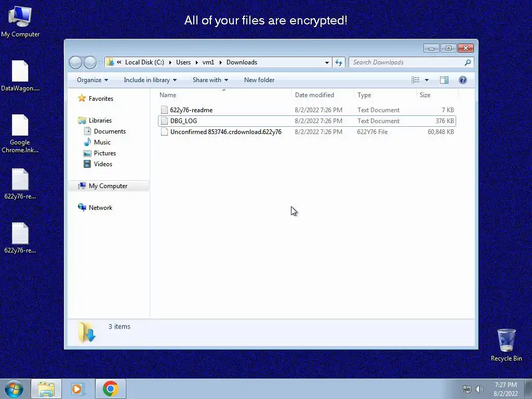Click the 622Y76 File type cell

coord(372,132)
